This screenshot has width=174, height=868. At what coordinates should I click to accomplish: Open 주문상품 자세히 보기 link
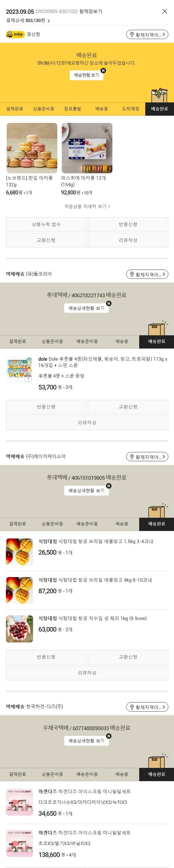point(87,206)
